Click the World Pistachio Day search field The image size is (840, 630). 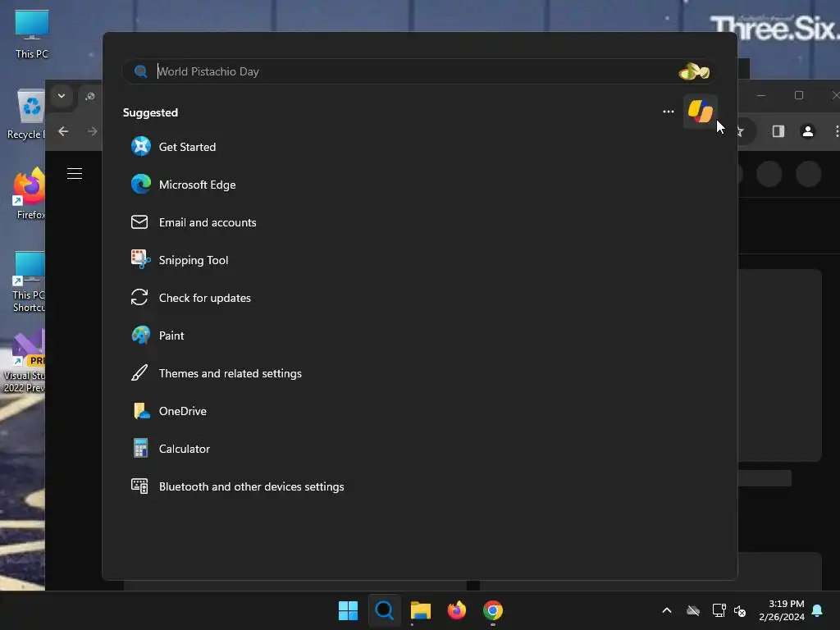[419, 71]
